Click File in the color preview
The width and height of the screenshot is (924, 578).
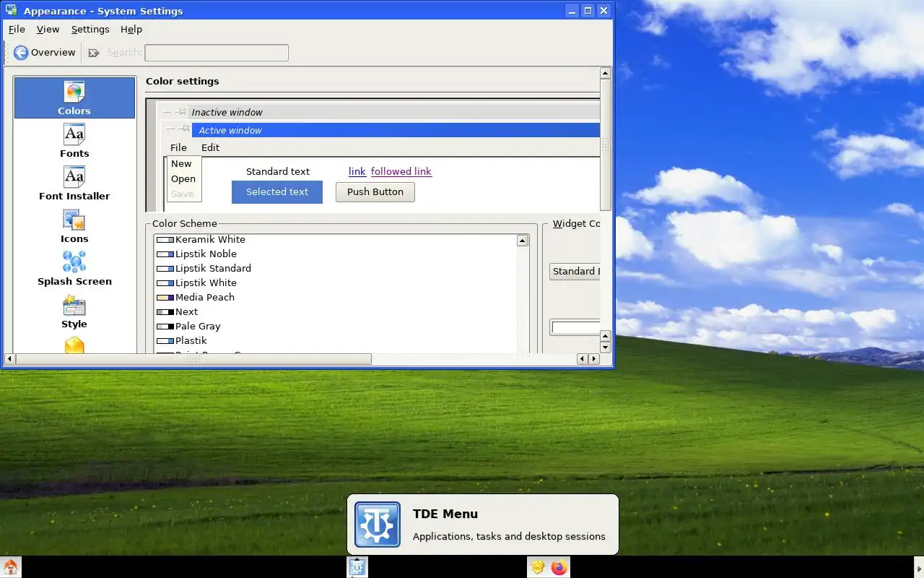pos(178,147)
